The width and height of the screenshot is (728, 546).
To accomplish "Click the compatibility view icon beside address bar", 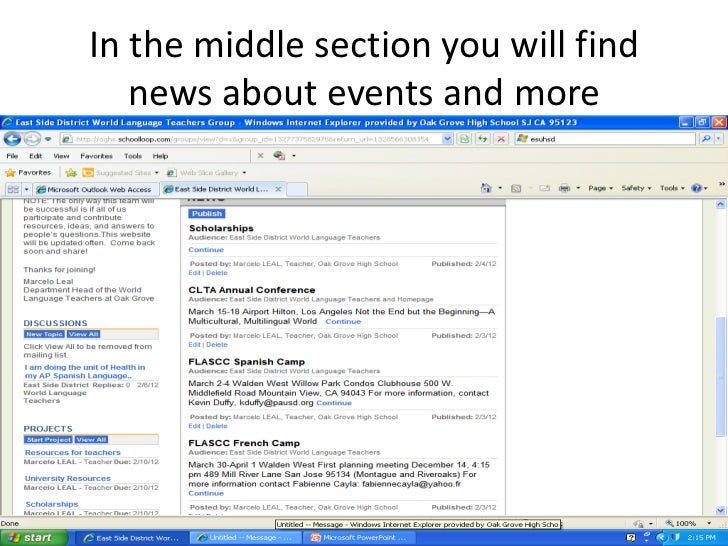I will (x=464, y=139).
